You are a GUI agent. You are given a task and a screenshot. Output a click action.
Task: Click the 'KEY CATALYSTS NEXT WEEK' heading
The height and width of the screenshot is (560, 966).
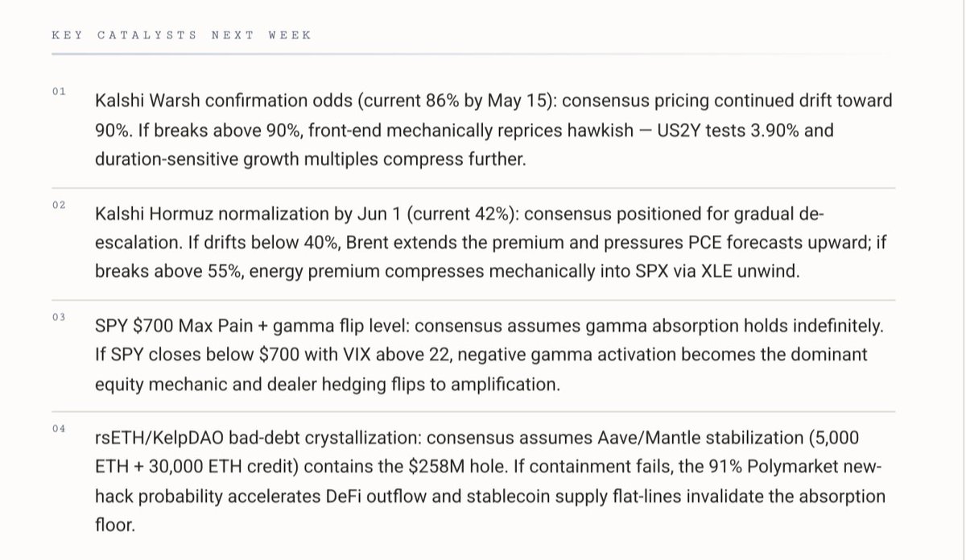pos(181,35)
